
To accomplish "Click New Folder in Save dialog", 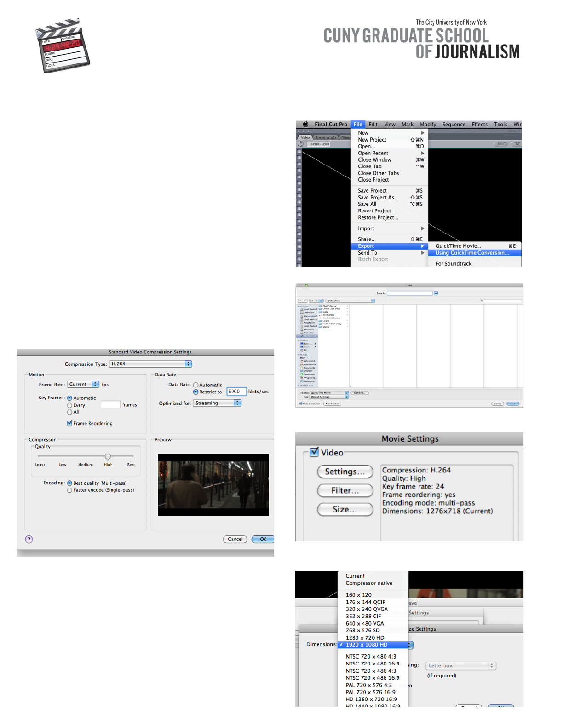I will (332, 404).
